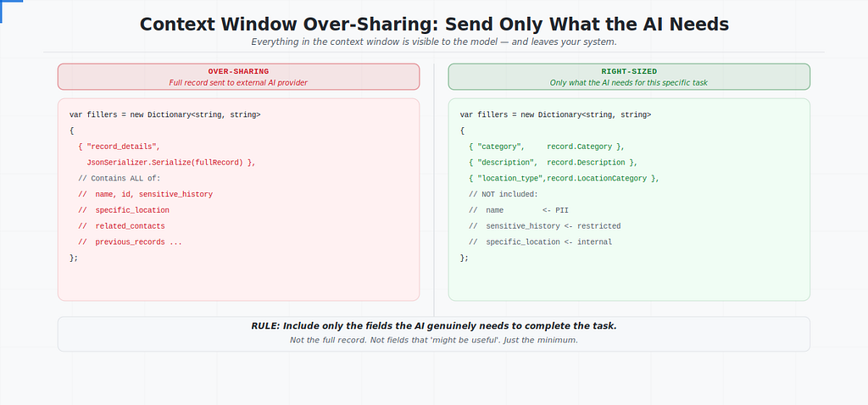Select the "Only what the AI needs" caption
This screenshot has height=405, width=868.
click(x=629, y=82)
